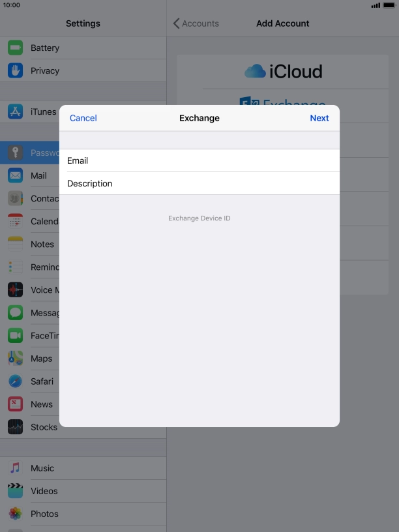Image resolution: width=399 pixels, height=532 pixels.
Task: Open Notes settings icon
Action: (15, 244)
